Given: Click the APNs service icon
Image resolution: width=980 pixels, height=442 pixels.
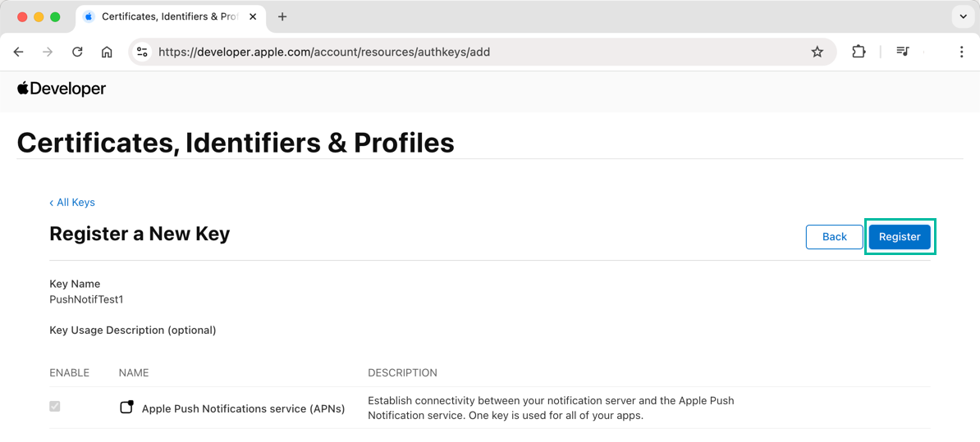Looking at the screenshot, I should tap(126, 408).
